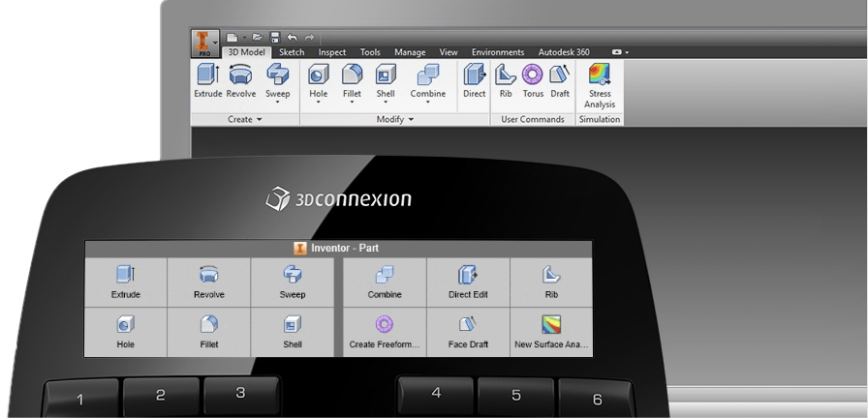Open the Environments ribbon tab

coord(498,52)
